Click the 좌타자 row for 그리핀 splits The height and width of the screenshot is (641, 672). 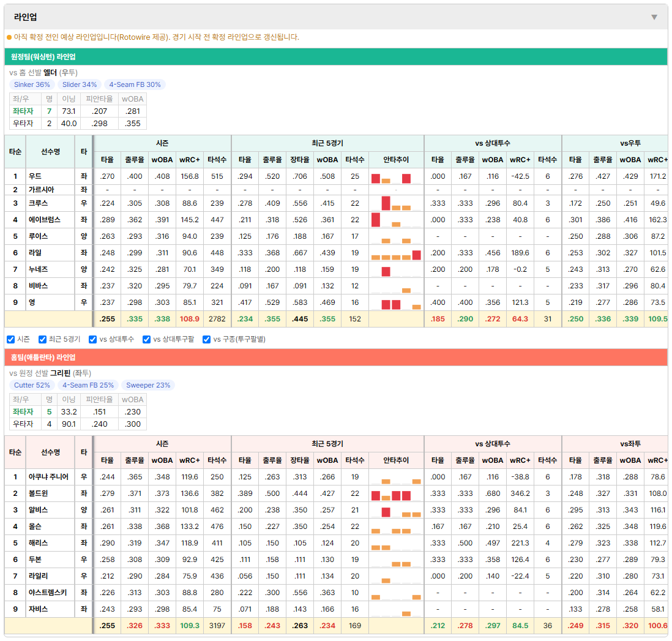click(78, 411)
